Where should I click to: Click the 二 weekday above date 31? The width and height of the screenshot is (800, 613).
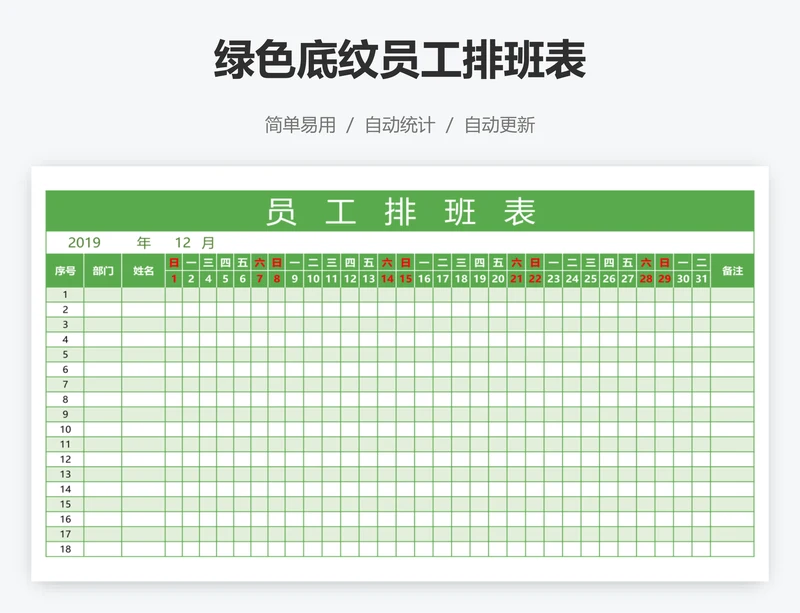(x=701, y=262)
